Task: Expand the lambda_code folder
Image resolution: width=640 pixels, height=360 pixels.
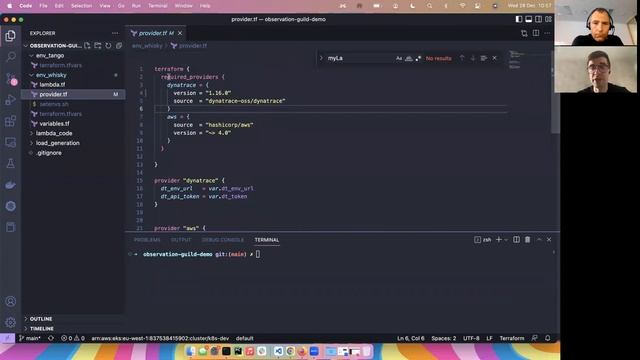Action: coord(54,133)
